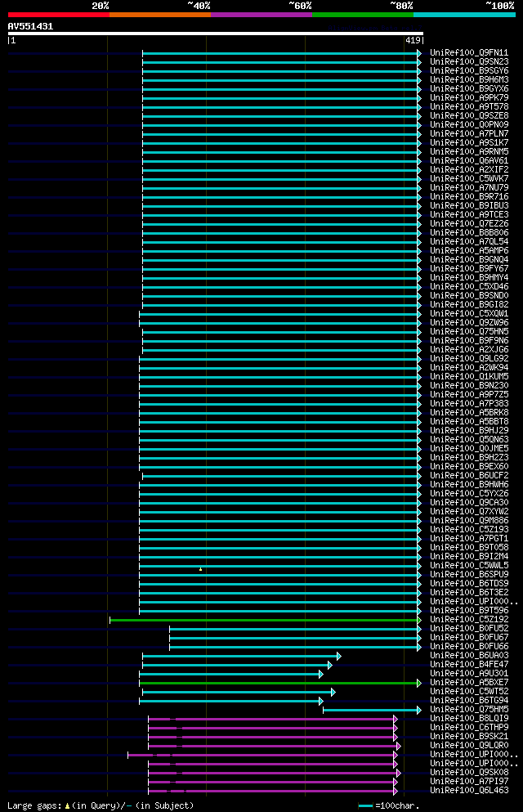Screen dimensions: 523x812
Task: Select the UniRef100_A5AMP6 label
Action: coord(469,251)
